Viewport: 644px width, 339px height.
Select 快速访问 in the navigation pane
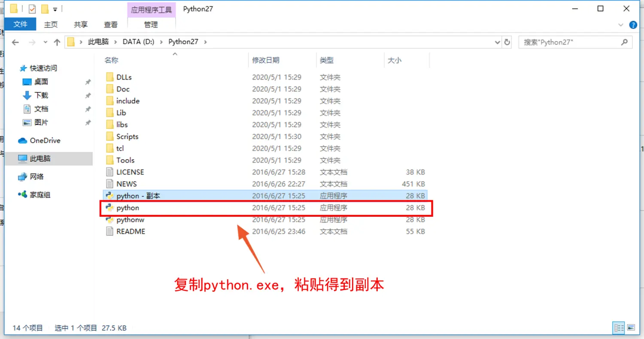(x=43, y=68)
